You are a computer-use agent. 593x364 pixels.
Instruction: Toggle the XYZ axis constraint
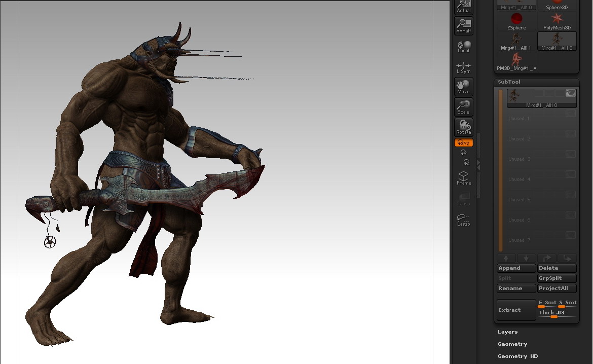[x=463, y=142]
